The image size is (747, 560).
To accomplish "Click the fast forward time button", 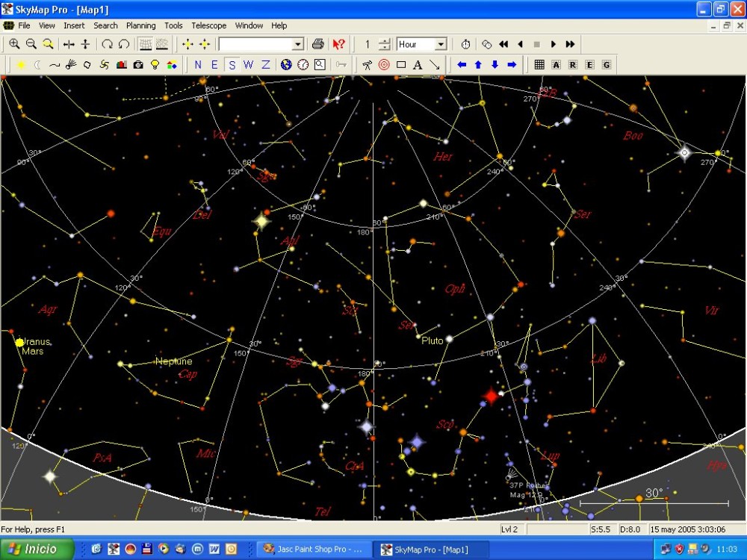I will point(570,44).
